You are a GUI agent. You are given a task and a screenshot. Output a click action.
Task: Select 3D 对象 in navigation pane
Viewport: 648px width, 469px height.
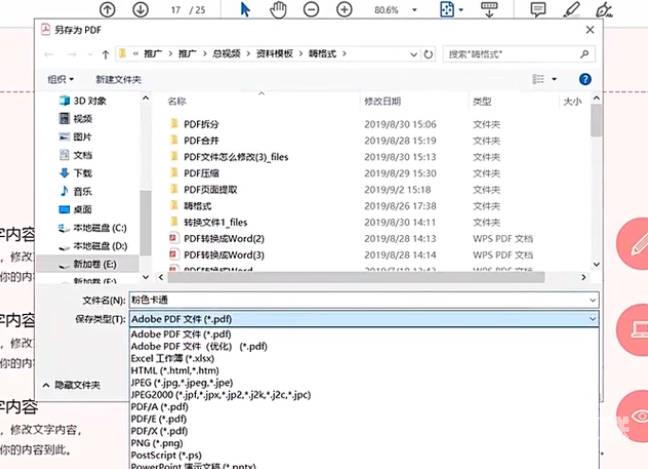click(83, 101)
